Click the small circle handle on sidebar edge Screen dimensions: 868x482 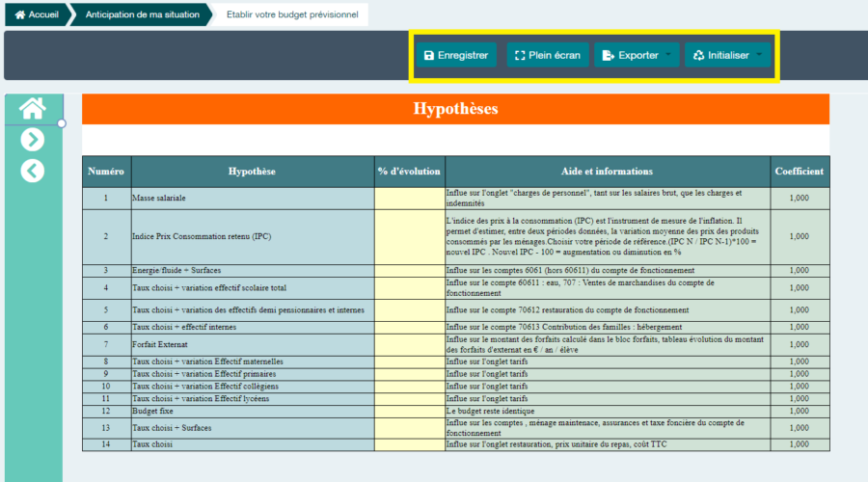click(62, 124)
